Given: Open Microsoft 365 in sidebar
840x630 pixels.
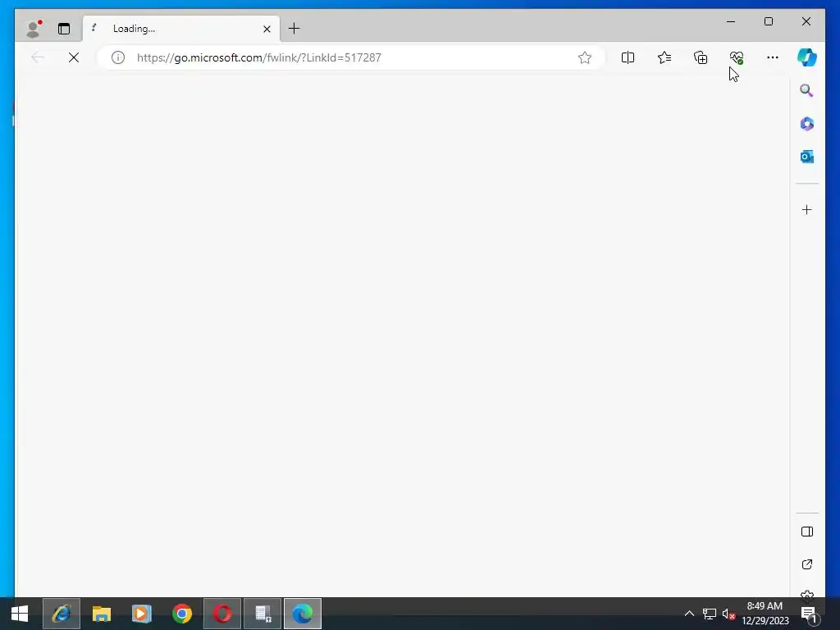Looking at the screenshot, I should [x=807, y=124].
